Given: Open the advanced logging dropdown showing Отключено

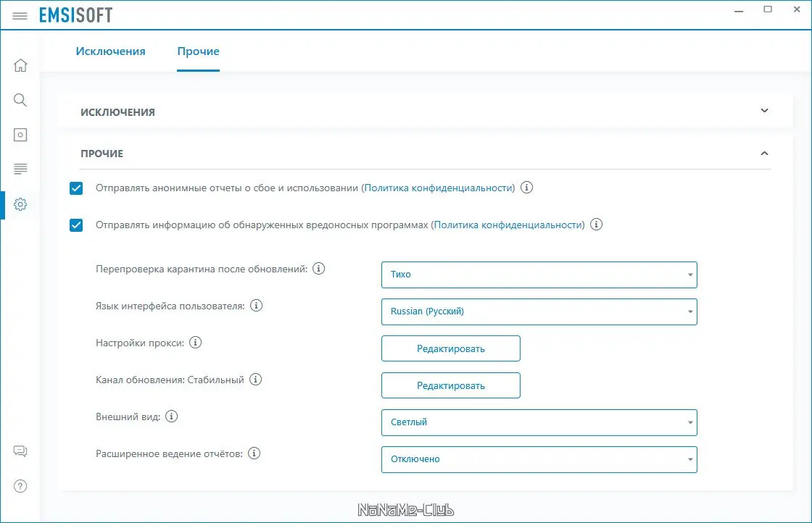Looking at the screenshot, I should point(539,459).
